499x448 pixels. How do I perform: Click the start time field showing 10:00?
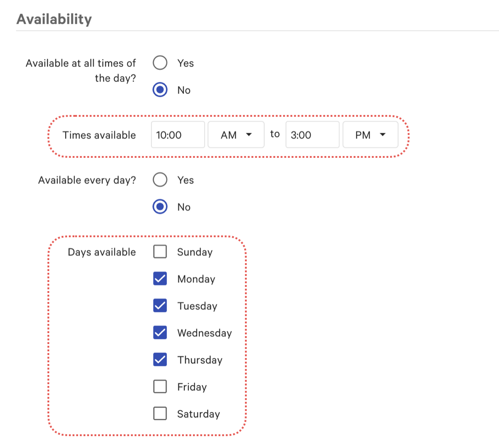pyautogui.click(x=178, y=134)
